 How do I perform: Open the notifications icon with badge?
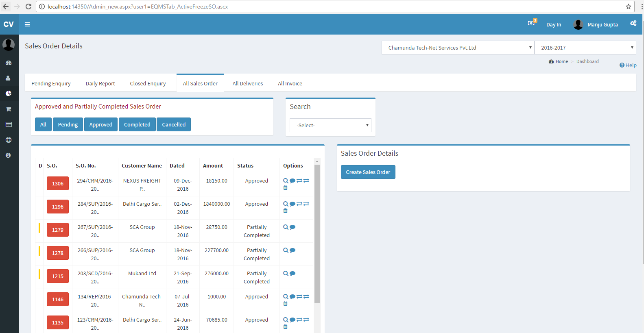coord(532,23)
